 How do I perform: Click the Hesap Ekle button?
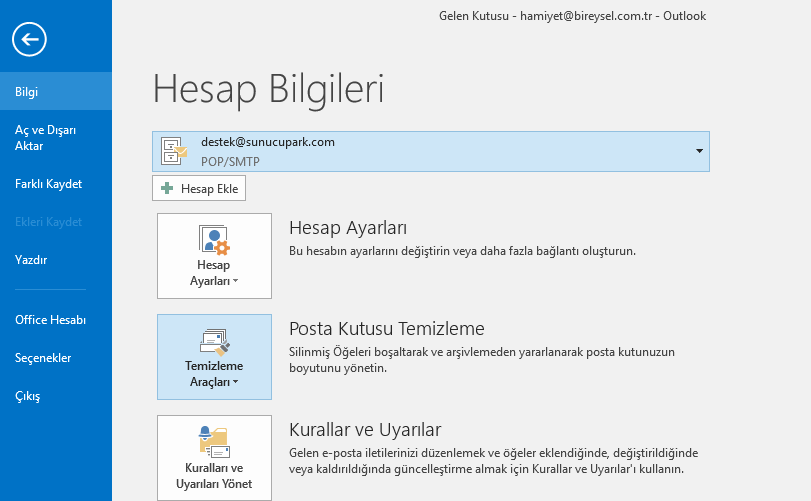[199, 188]
